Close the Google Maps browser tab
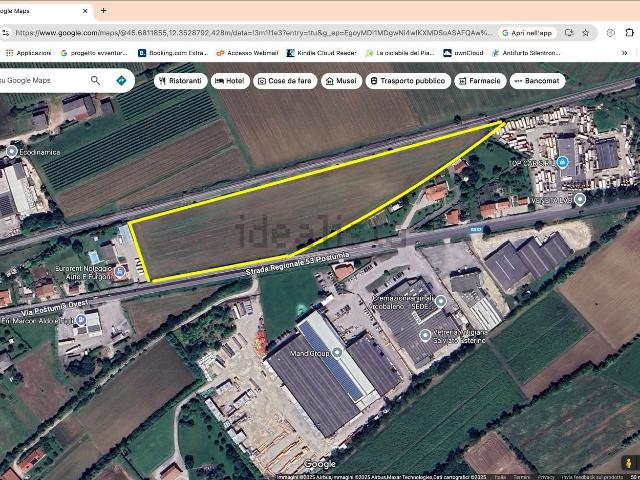This screenshot has height=480, width=640. click(85, 11)
